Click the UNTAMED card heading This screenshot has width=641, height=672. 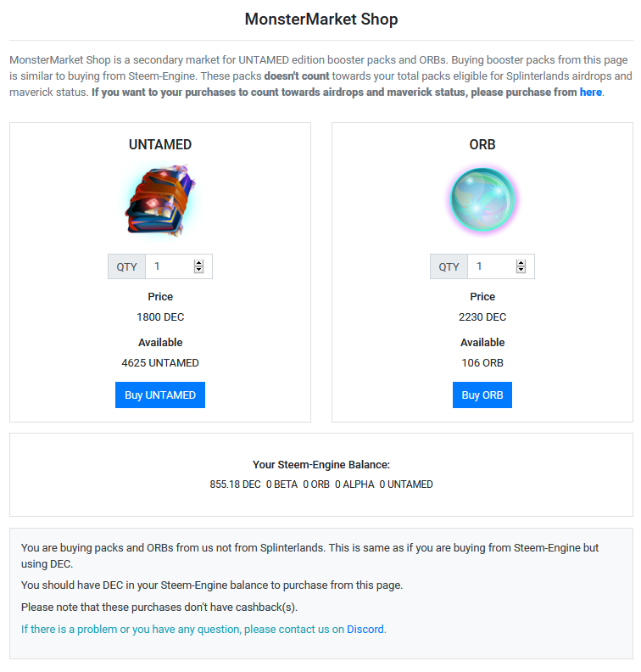(160, 144)
